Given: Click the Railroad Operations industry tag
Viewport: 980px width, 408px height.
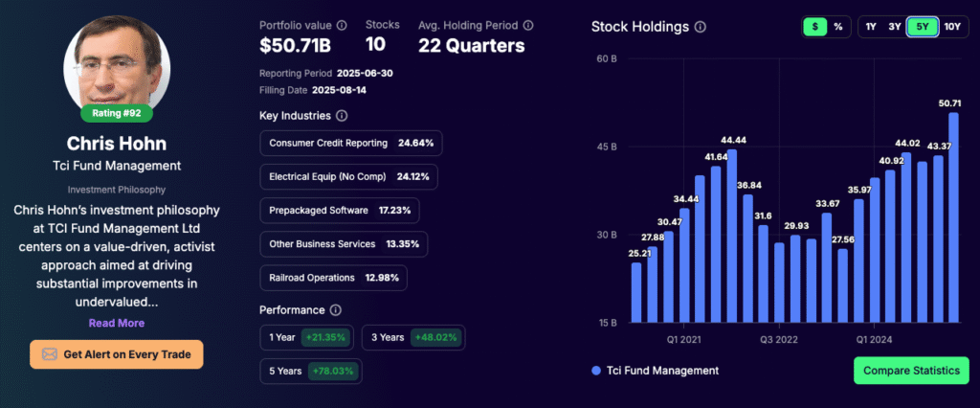Looking at the screenshot, I should [334, 278].
